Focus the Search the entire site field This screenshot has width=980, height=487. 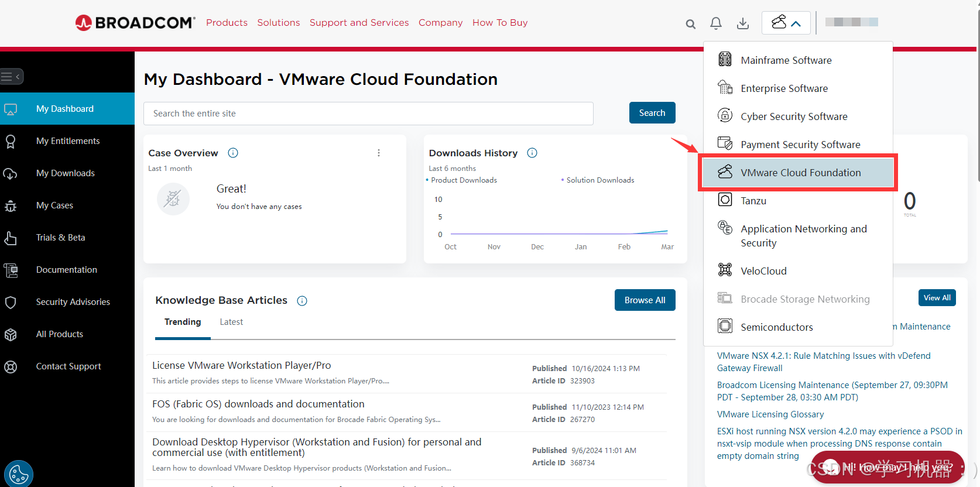coord(368,114)
